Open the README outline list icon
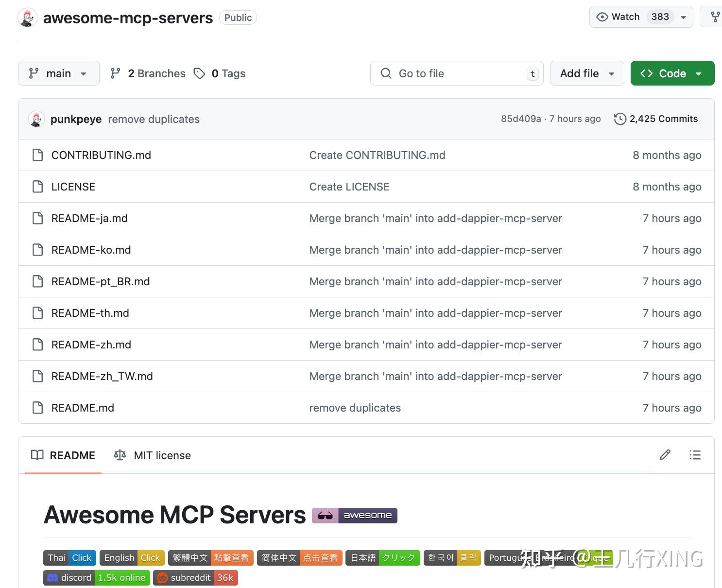The image size is (722, 588). pyautogui.click(x=695, y=455)
